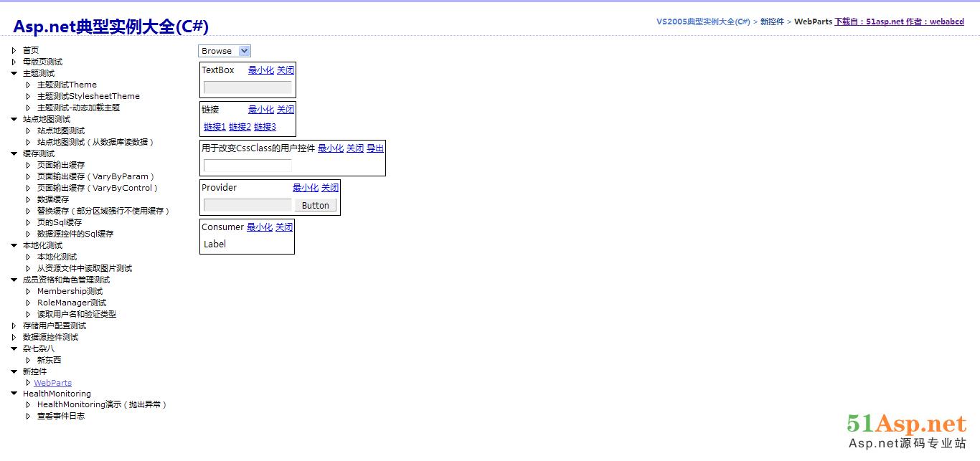Close the CssClass user control part

pyautogui.click(x=355, y=148)
